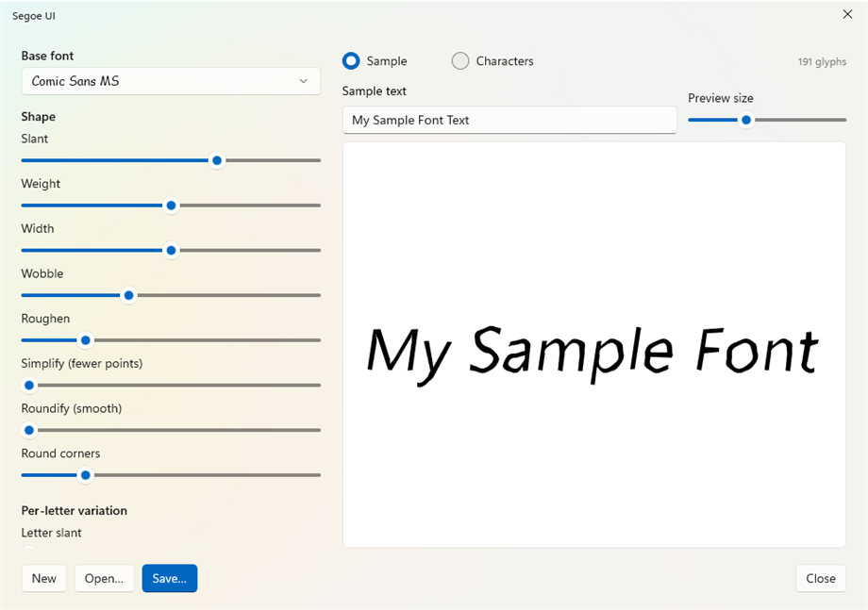Click the Preview size slider thumb
868x610 pixels.
pos(746,120)
